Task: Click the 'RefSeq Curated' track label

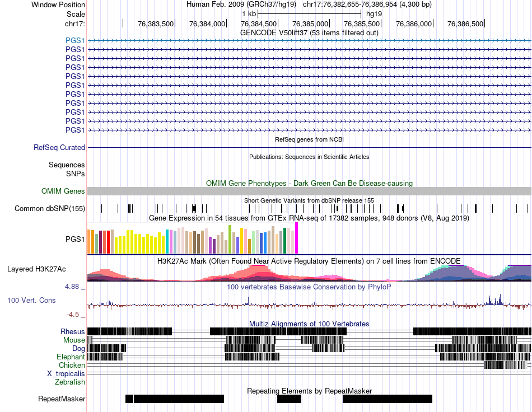Action: [59, 148]
